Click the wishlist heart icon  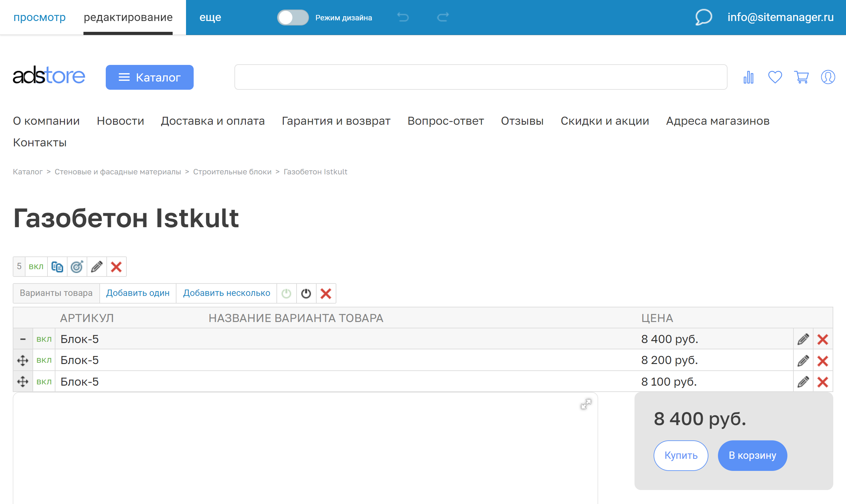[775, 77]
